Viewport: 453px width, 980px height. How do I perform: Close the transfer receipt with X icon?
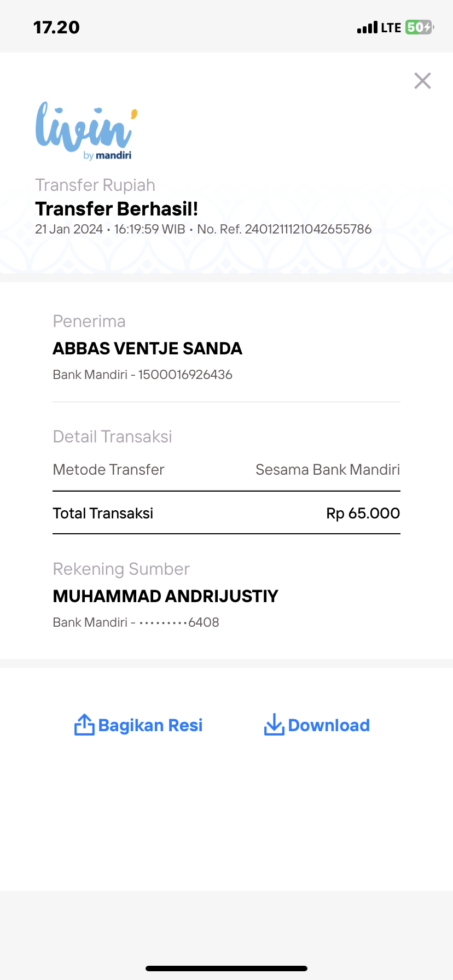click(422, 81)
